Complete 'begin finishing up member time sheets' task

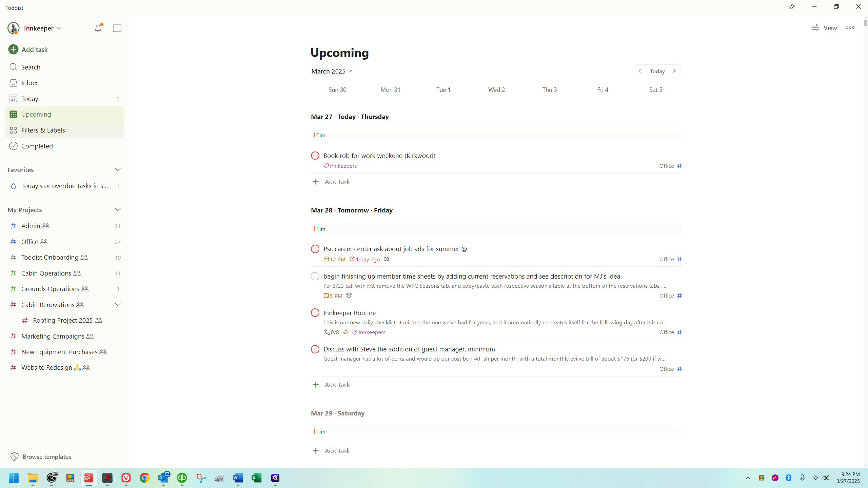[x=315, y=276]
